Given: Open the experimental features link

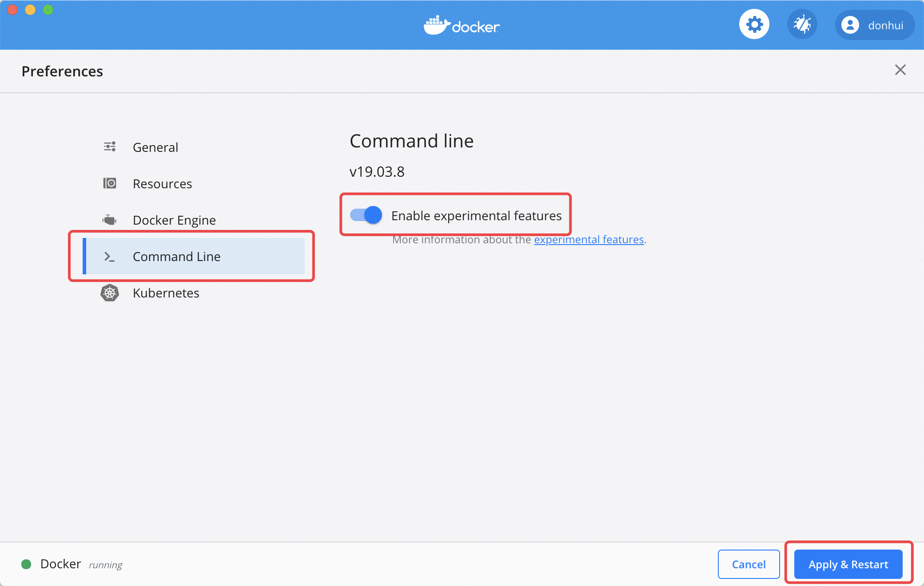Looking at the screenshot, I should click(589, 239).
